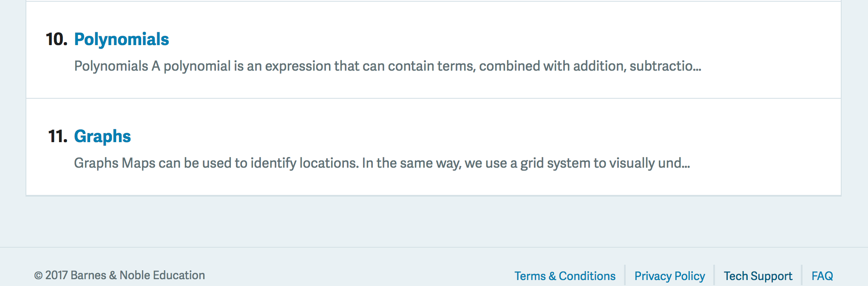Click the Graphs description excerpt
Screen dimensions: 868x286
tap(382, 163)
